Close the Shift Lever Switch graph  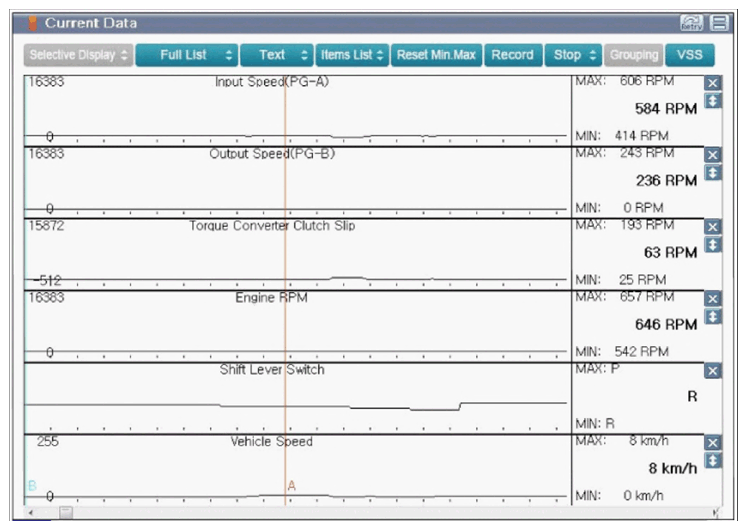tap(712, 371)
